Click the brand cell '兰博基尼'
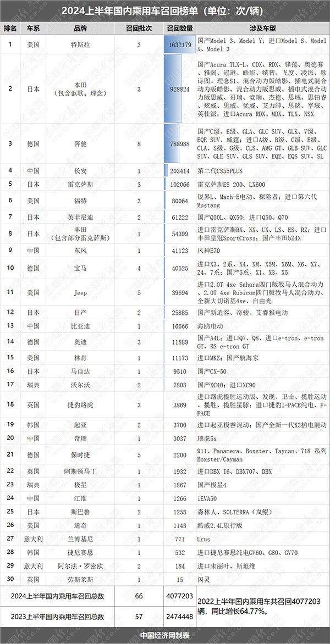Viewport: 330px width, 644px height. pyautogui.click(x=80, y=539)
